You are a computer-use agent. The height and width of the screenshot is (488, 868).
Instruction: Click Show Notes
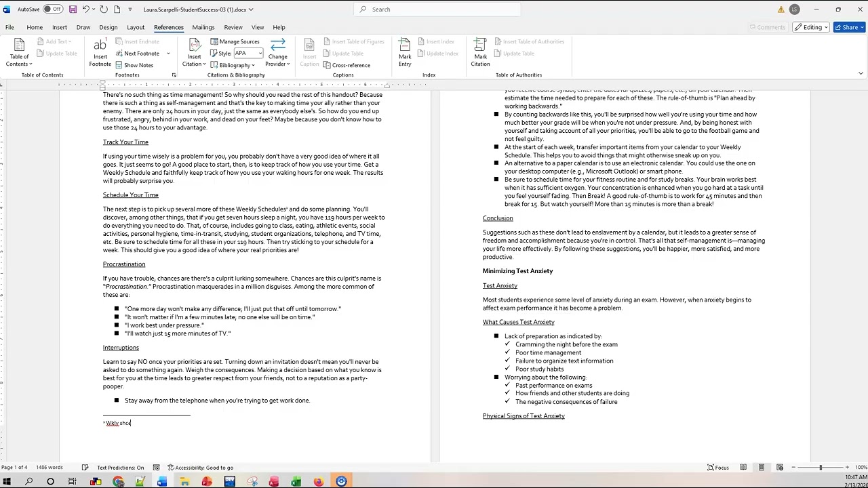[x=134, y=65]
